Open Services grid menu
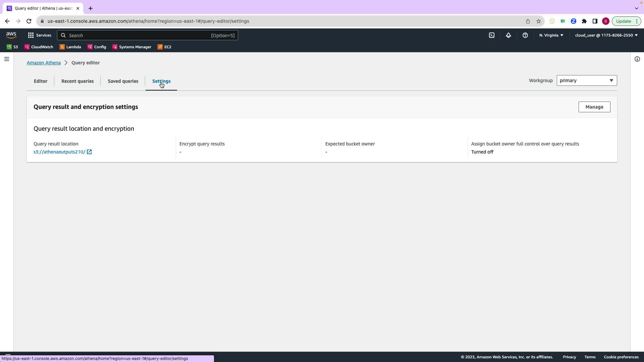This screenshot has width=644, height=362. [x=40, y=35]
